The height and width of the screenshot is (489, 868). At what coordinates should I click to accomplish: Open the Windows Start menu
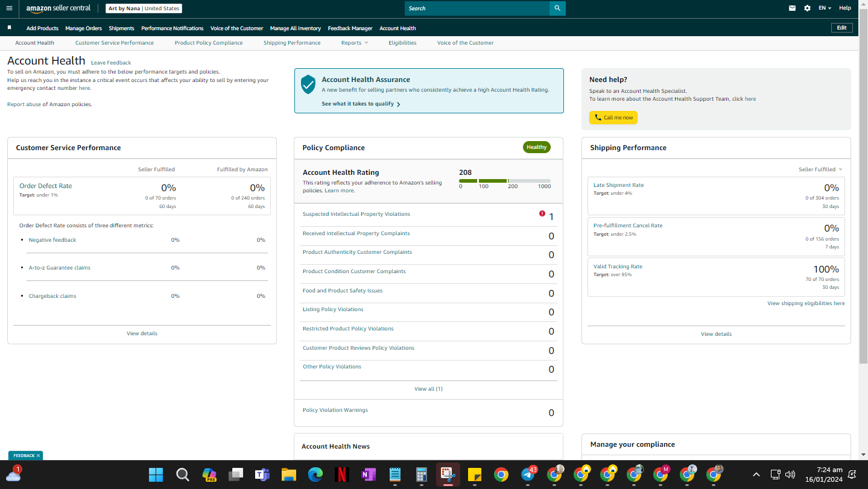[x=156, y=475]
